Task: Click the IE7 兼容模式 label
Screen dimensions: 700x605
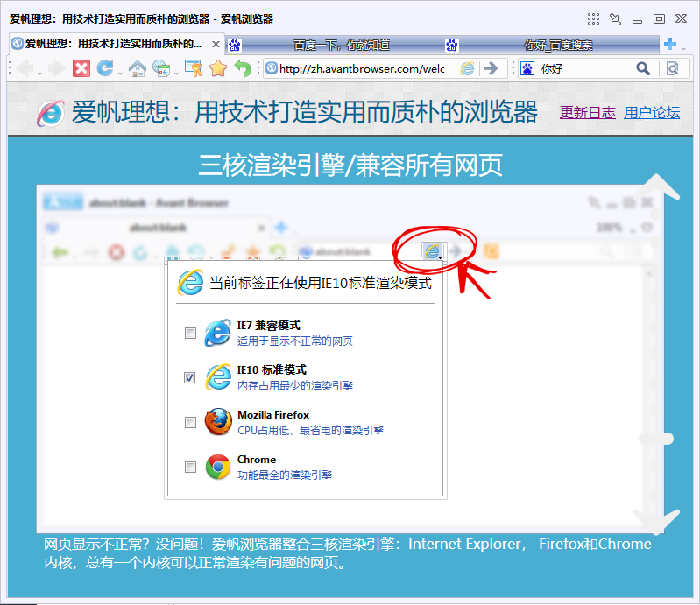Action: tap(269, 325)
